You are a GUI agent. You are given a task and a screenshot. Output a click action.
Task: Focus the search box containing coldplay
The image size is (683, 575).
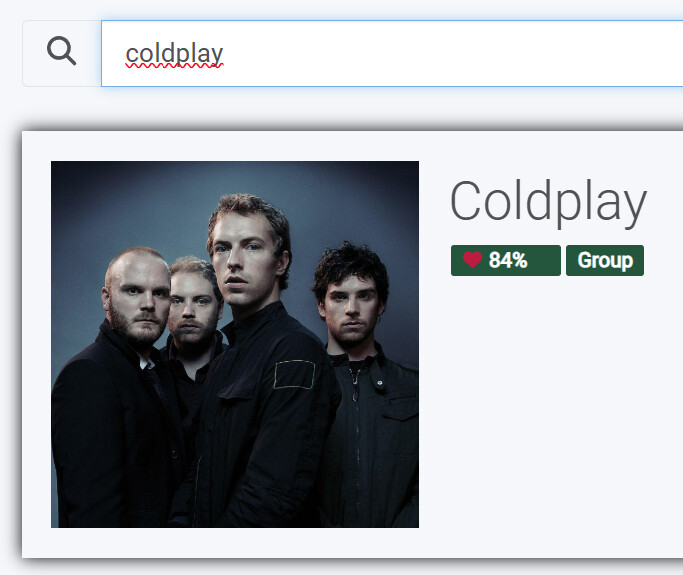(392, 54)
